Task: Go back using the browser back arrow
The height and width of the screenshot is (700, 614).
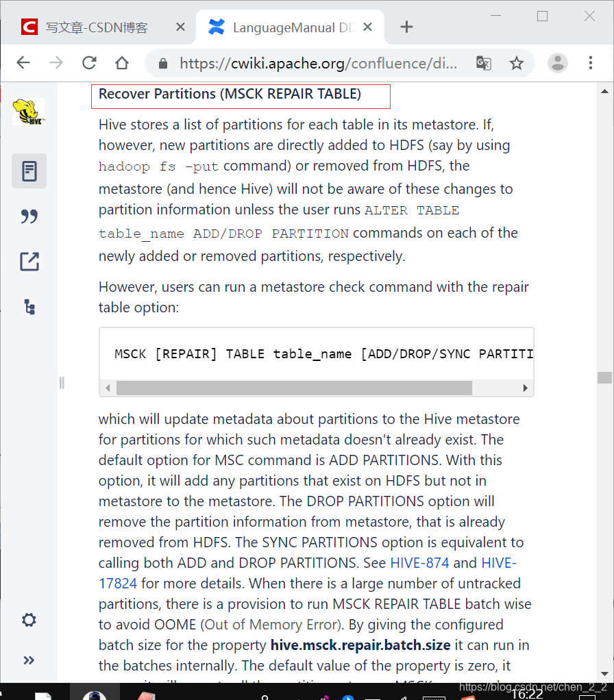Action: (x=23, y=62)
